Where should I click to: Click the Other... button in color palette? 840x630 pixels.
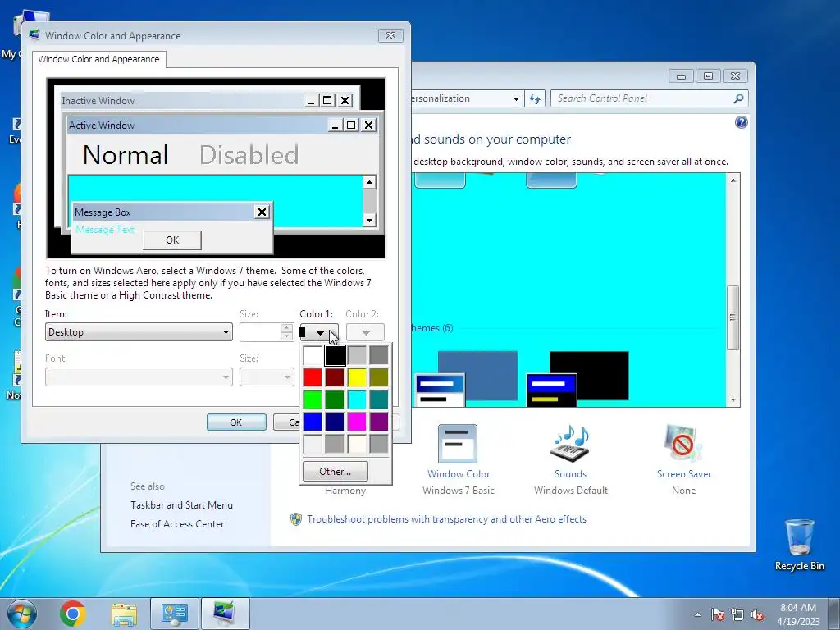point(336,472)
